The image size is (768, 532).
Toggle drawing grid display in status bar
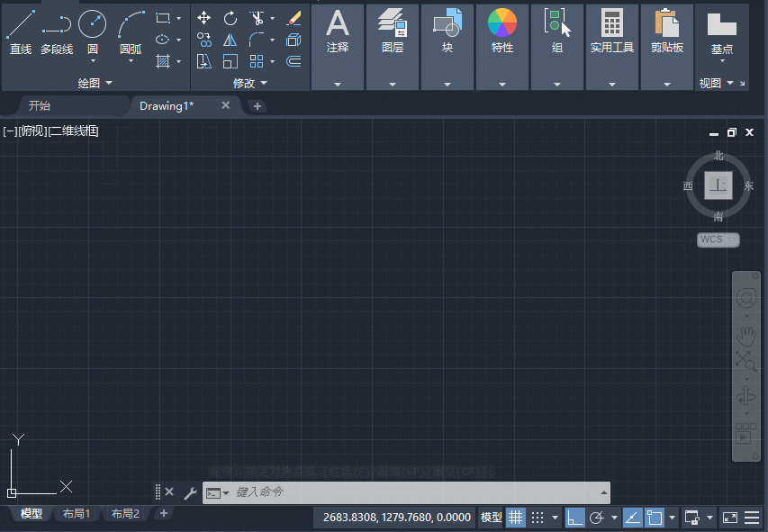[515, 518]
